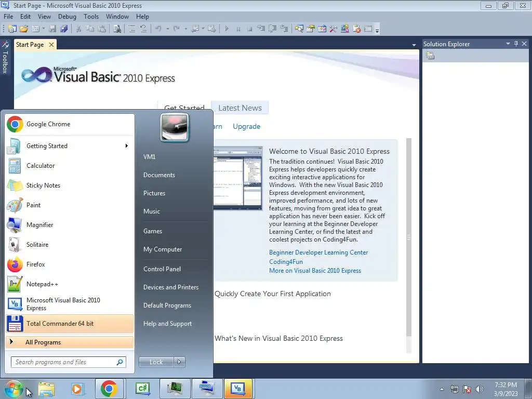Click the Stop Debugging square icon
This screenshot has width=532, height=399.
[250, 29]
